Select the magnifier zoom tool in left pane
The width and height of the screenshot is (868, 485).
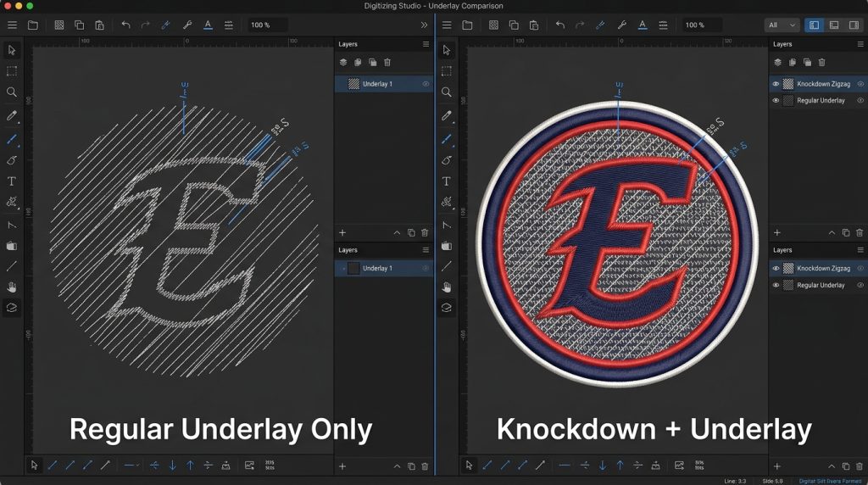point(12,92)
